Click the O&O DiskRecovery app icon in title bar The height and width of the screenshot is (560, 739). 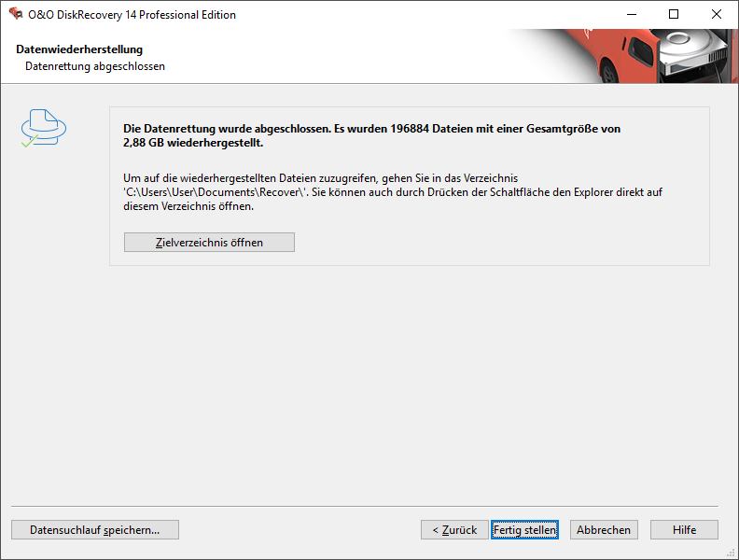[x=16, y=14]
